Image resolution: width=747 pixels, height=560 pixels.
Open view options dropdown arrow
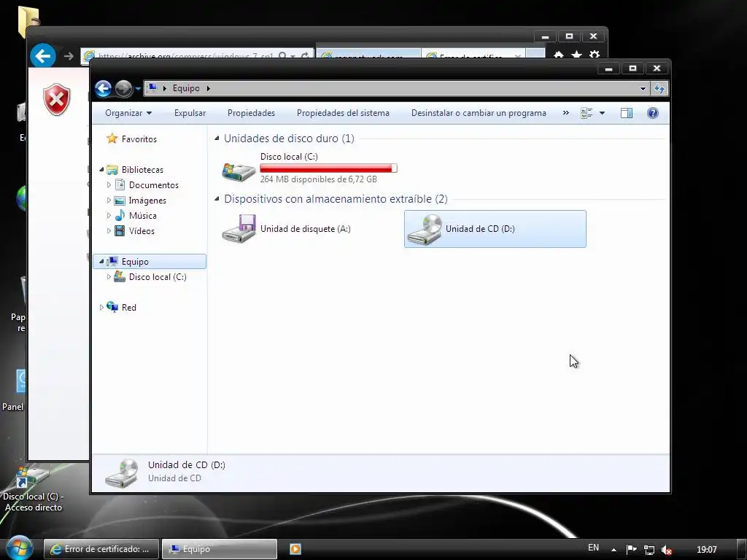tap(602, 113)
